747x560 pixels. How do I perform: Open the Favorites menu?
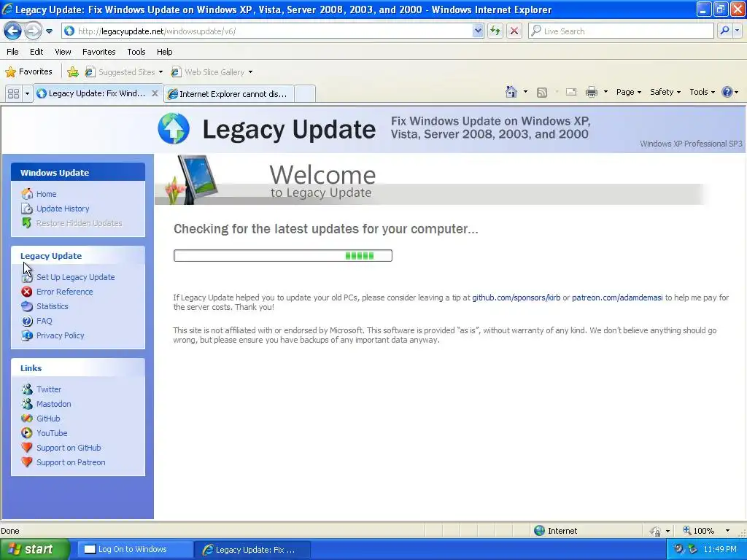(98, 52)
